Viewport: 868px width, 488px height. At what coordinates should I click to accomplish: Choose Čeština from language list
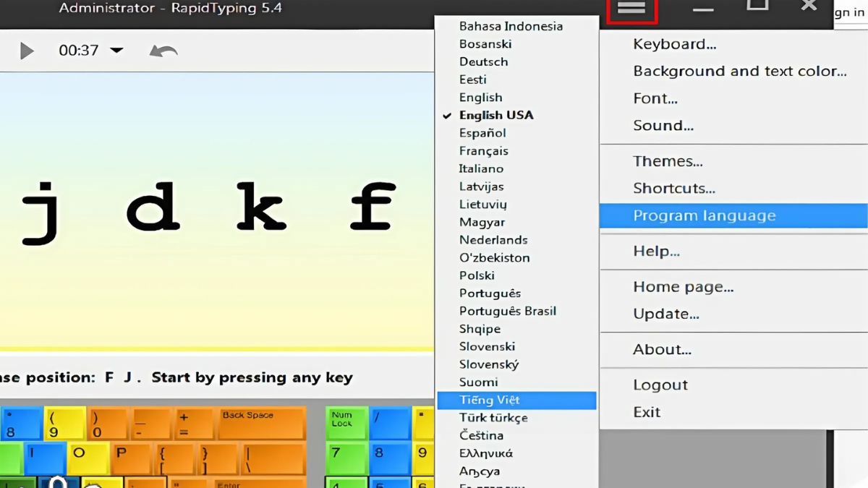tap(481, 436)
